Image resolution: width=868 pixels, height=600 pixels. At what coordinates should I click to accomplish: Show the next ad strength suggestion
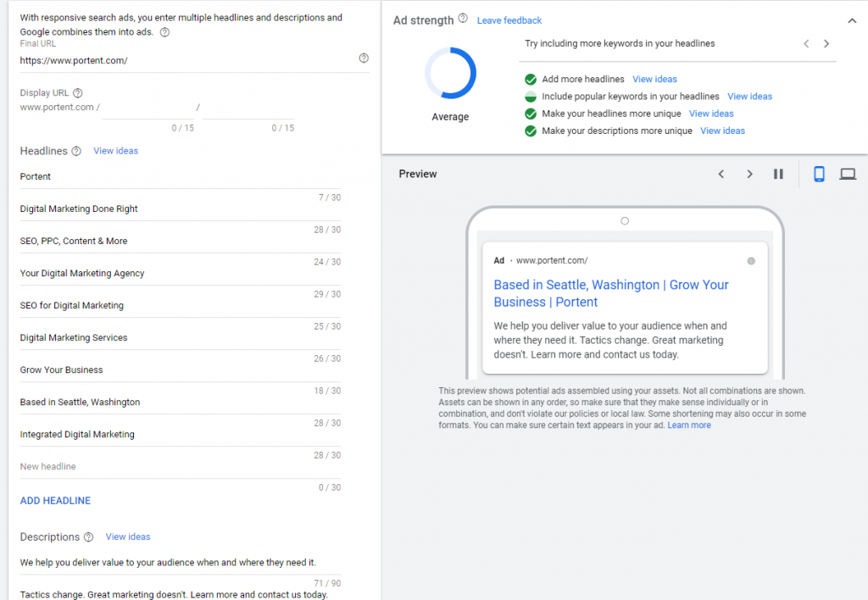pyautogui.click(x=826, y=44)
